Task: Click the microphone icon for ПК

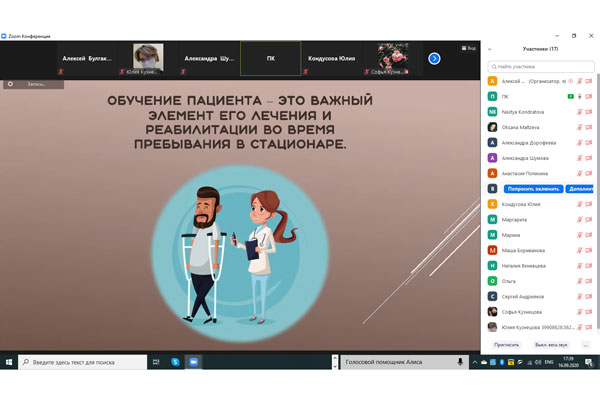Action: [x=580, y=96]
